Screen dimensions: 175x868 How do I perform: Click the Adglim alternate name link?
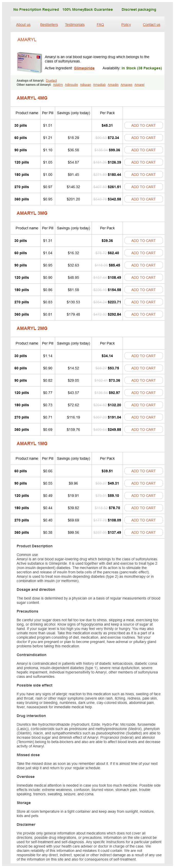click(58, 84)
